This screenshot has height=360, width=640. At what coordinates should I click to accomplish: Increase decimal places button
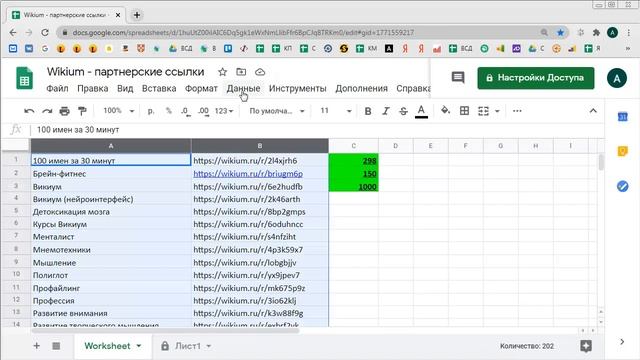tap(203, 111)
